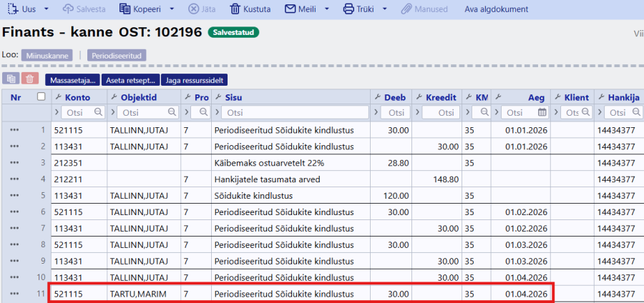
Task: Open the dropdown arrow next to Uus
Action: click(x=46, y=9)
